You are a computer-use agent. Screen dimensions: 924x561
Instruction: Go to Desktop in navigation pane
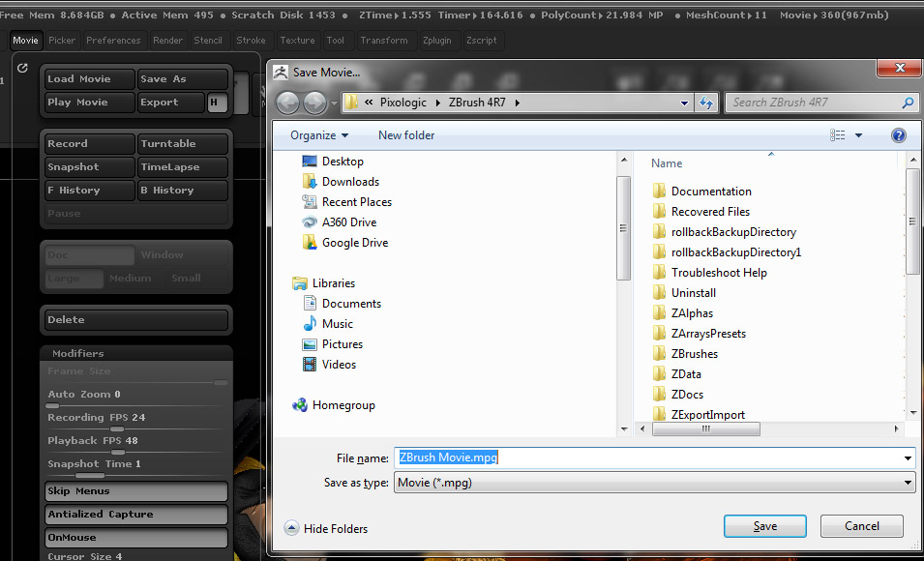coord(333,161)
